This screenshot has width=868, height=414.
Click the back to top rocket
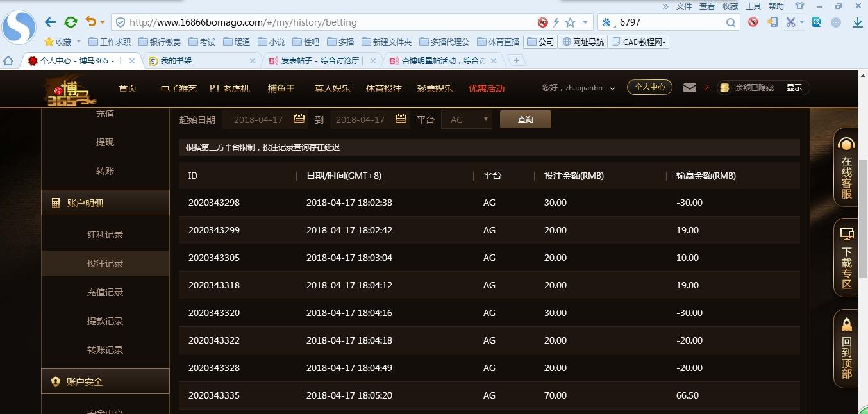pyautogui.click(x=846, y=348)
